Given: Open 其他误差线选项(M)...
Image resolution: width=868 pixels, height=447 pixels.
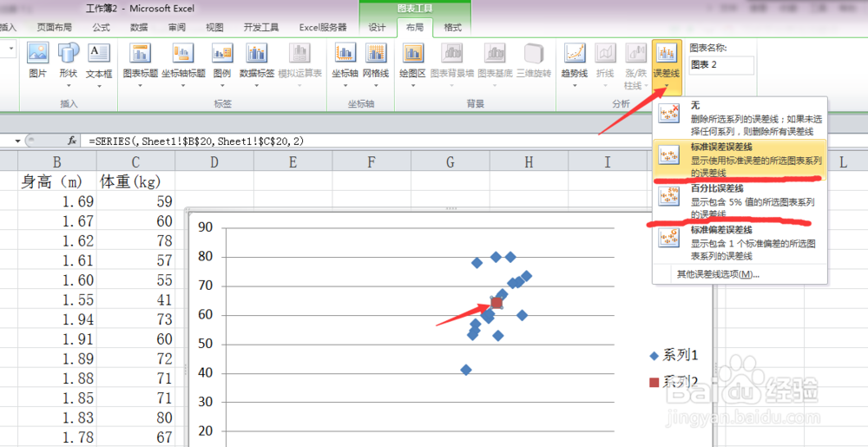Looking at the screenshot, I should (x=718, y=274).
